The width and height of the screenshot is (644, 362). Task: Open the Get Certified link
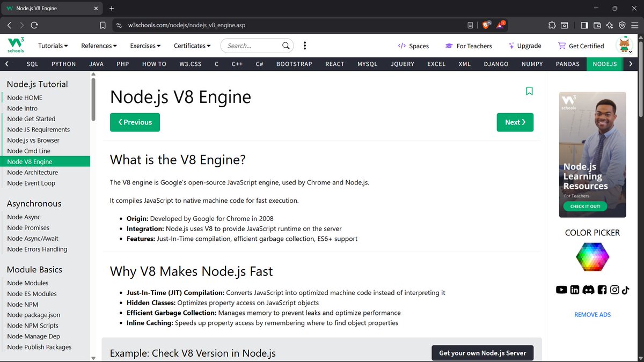point(581,46)
